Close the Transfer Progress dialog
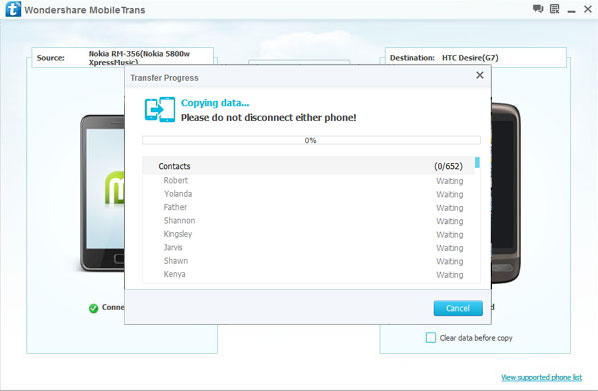This screenshot has height=391, width=598. click(480, 75)
